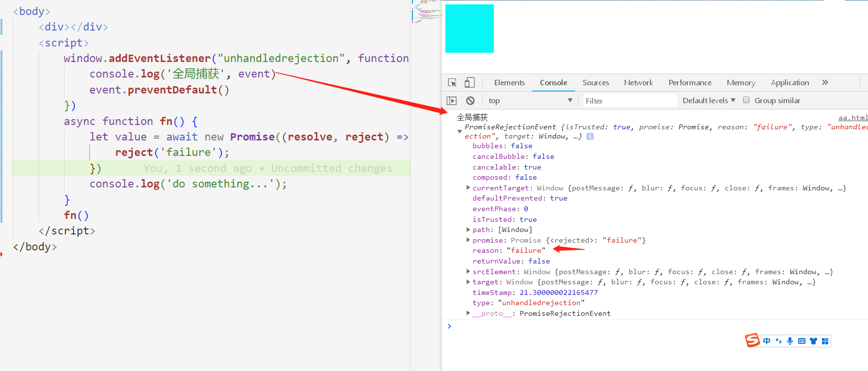Enable the Group similar checkbox
Viewport: 868px width, 371px height.
tap(746, 100)
